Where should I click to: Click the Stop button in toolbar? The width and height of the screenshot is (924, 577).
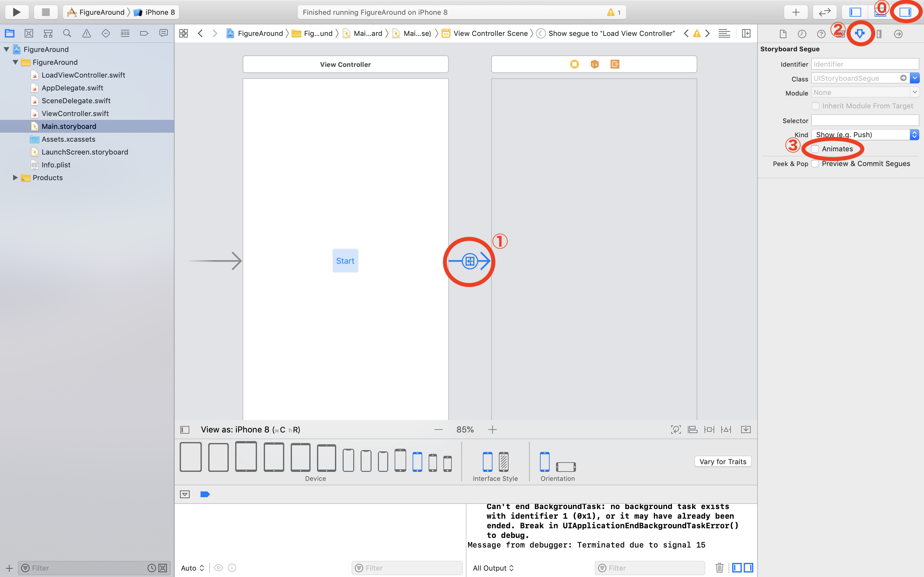pyautogui.click(x=46, y=12)
